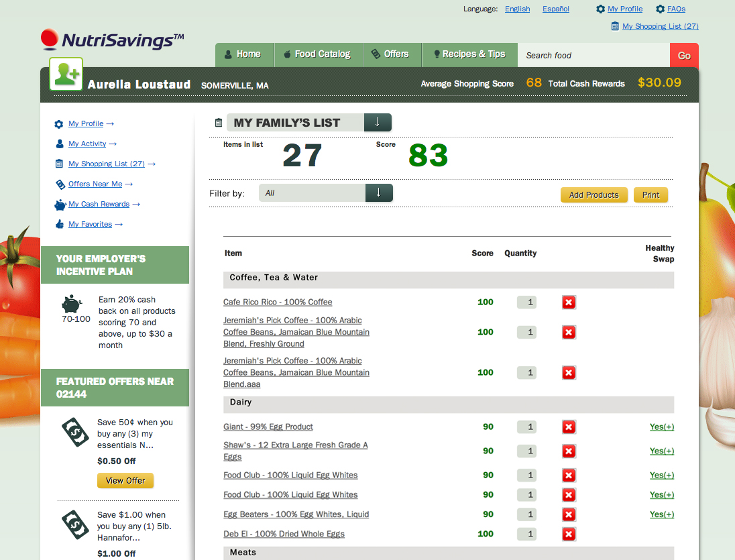This screenshot has height=560, width=735.
Task: Open the Offers tab
Action: click(x=392, y=54)
